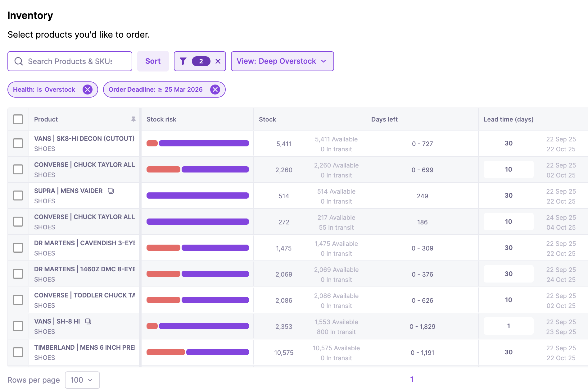Open the DR MARTENS | CAVENDISH 3-EYE product
The width and height of the screenshot is (588, 391).
coord(84,243)
